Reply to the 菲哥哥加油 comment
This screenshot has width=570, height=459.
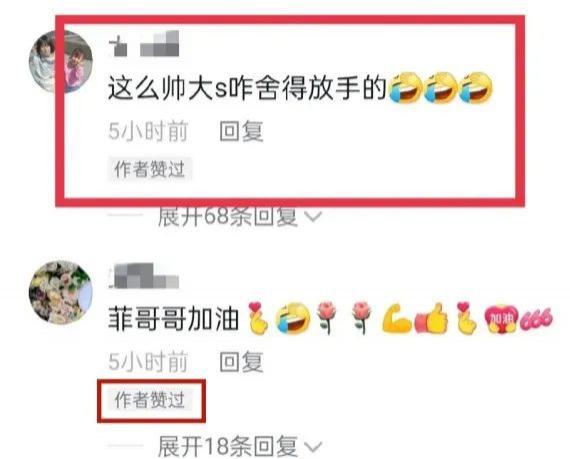tap(241, 362)
